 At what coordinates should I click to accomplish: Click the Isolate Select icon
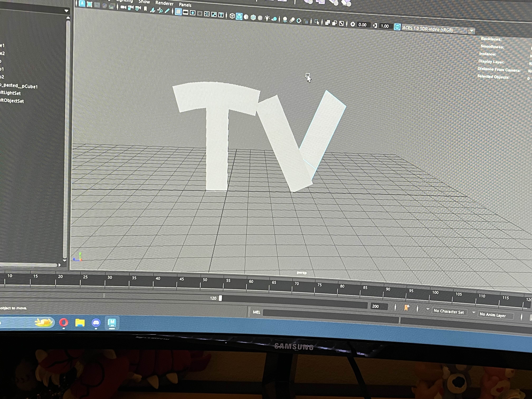(x=317, y=22)
